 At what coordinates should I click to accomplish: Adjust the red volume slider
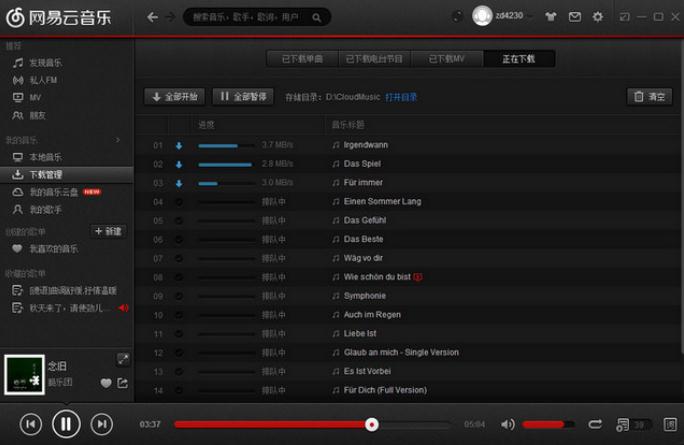coord(548,424)
